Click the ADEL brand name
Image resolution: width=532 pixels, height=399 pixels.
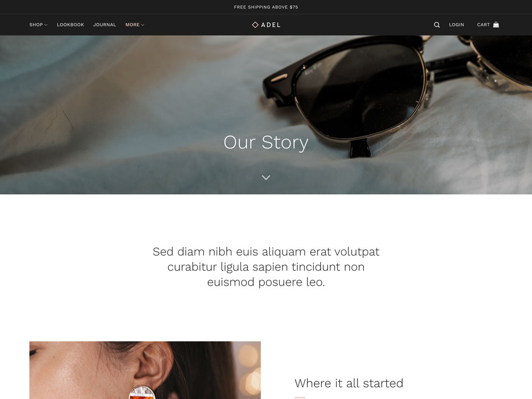271,25
